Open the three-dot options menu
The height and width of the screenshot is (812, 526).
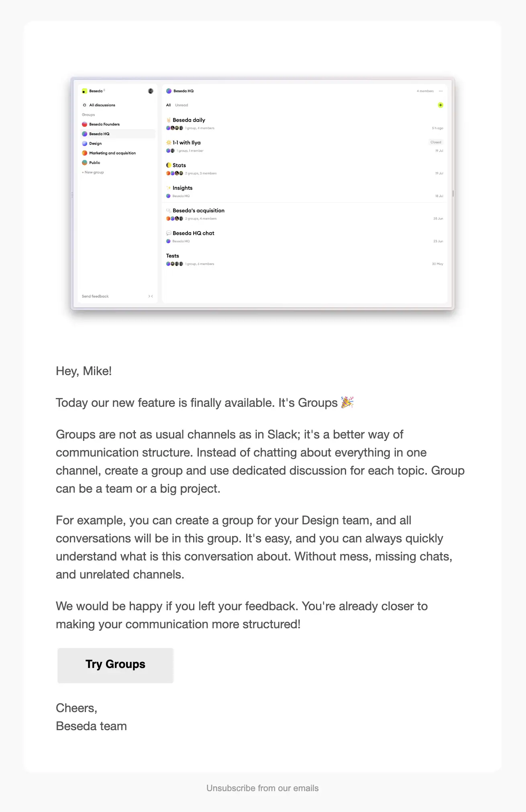(x=440, y=91)
